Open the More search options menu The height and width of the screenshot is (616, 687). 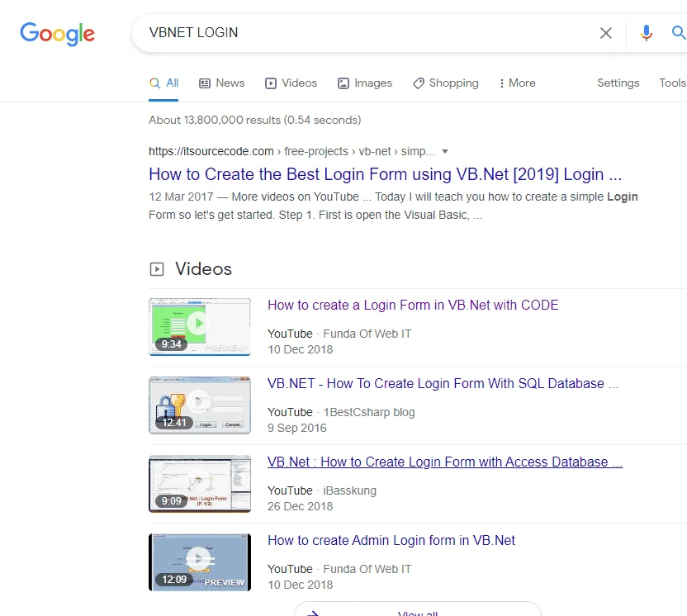point(518,83)
